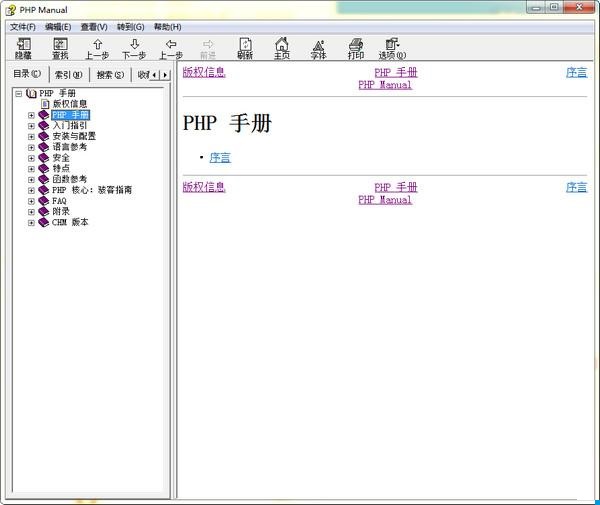Viewport: 600px width, 505px height.
Task: Open the 转到(G) menu
Action: (x=130, y=27)
